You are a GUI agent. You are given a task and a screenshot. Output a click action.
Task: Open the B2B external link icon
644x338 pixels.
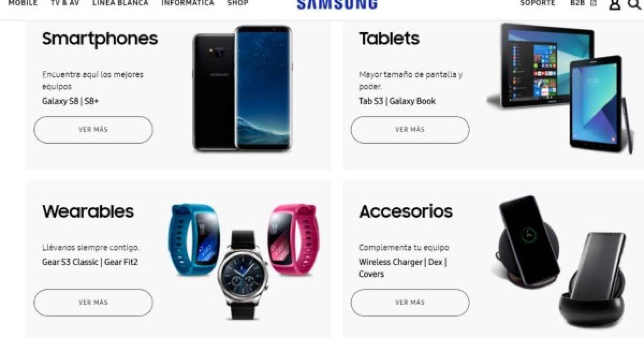point(593,3)
